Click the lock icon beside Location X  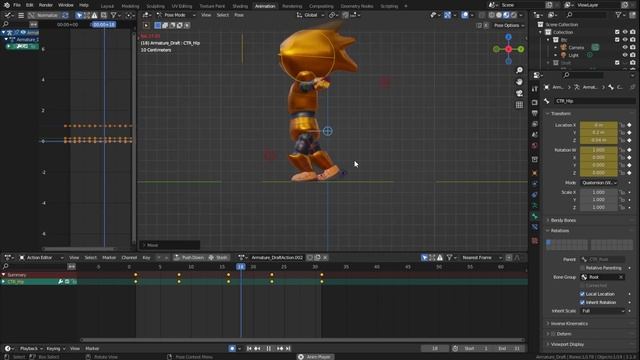(622, 125)
